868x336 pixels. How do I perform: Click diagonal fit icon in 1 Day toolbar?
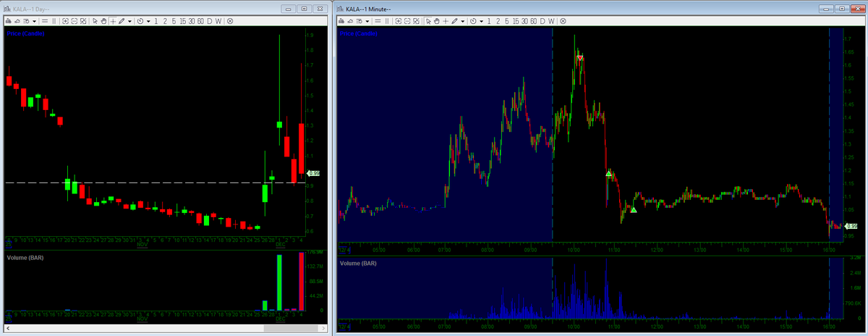83,21
